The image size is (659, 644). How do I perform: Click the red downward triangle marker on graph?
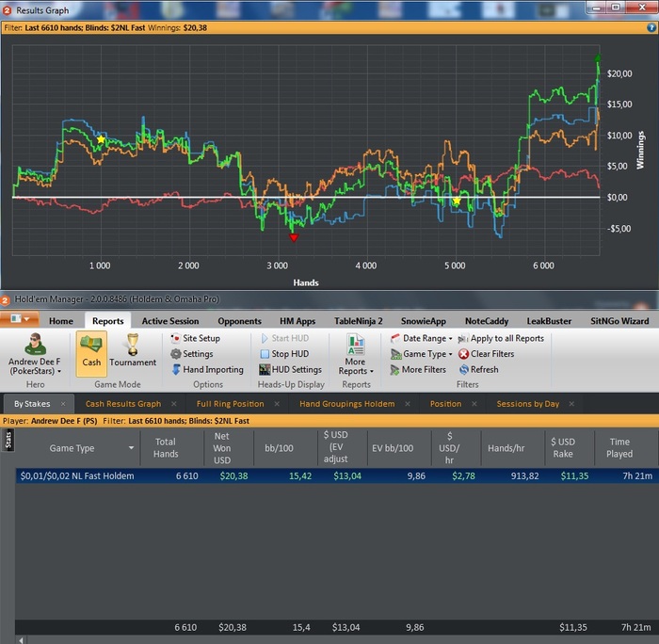coord(294,238)
